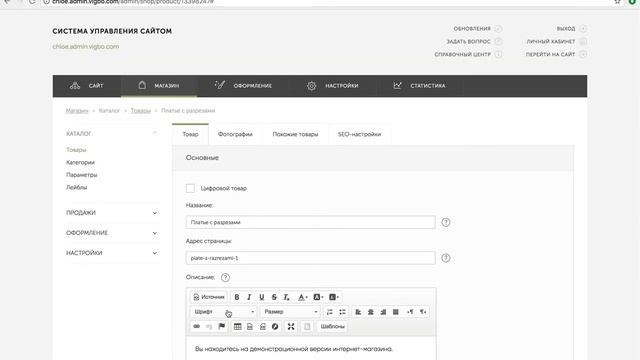Remove formatting with the Tx icon
This screenshot has height=360, width=640.
[x=287, y=297]
